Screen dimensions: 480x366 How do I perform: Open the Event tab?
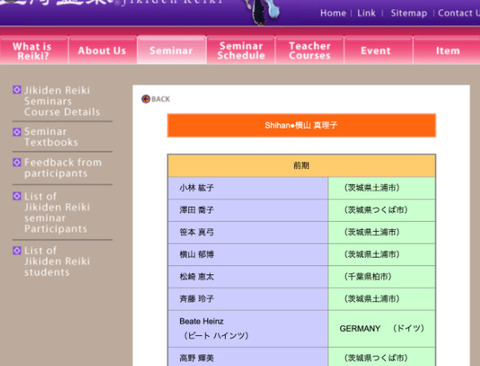(379, 50)
